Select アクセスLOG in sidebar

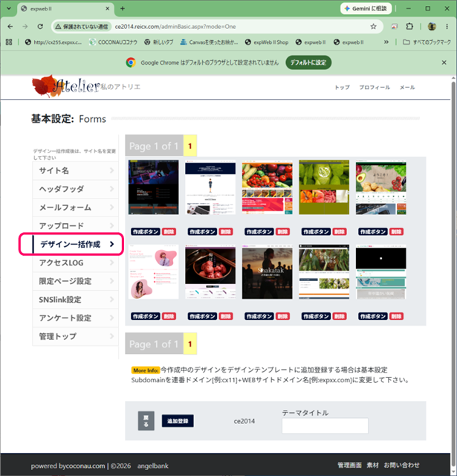[x=75, y=263]
